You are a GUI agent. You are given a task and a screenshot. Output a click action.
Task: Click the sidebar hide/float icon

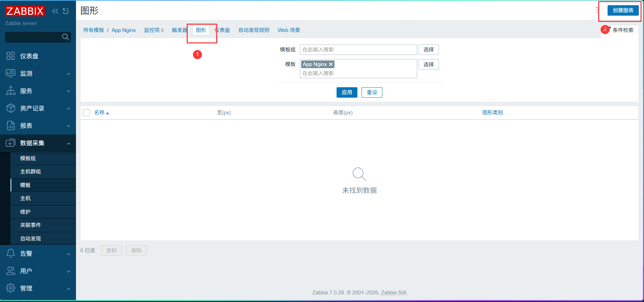click(66, 11)
